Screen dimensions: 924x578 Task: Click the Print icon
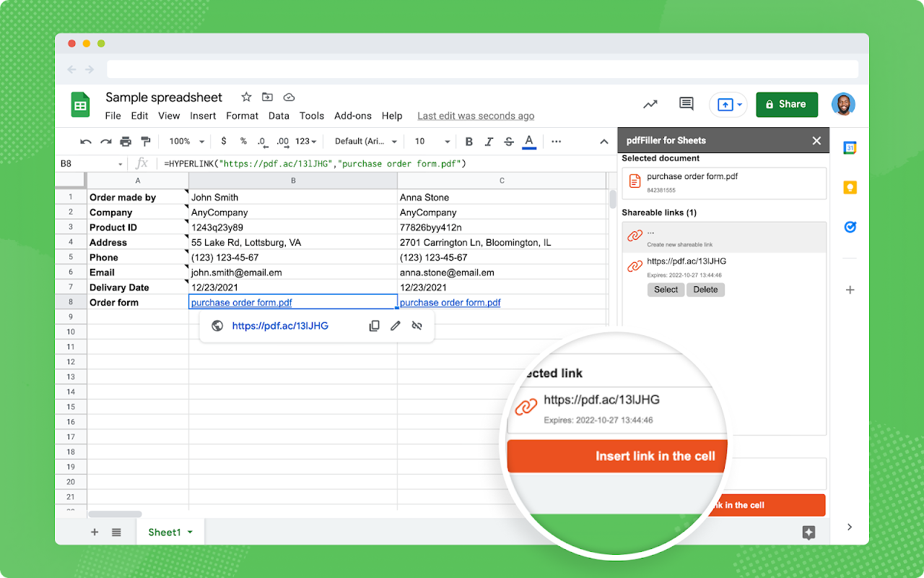(126, 142)
